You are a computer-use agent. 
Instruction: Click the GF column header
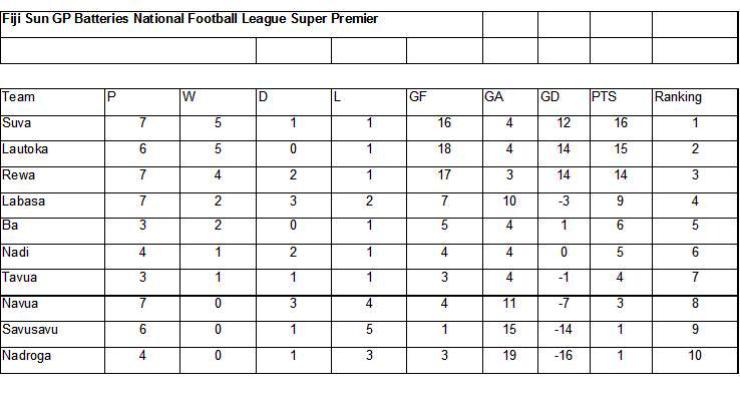tap(445, 101)
